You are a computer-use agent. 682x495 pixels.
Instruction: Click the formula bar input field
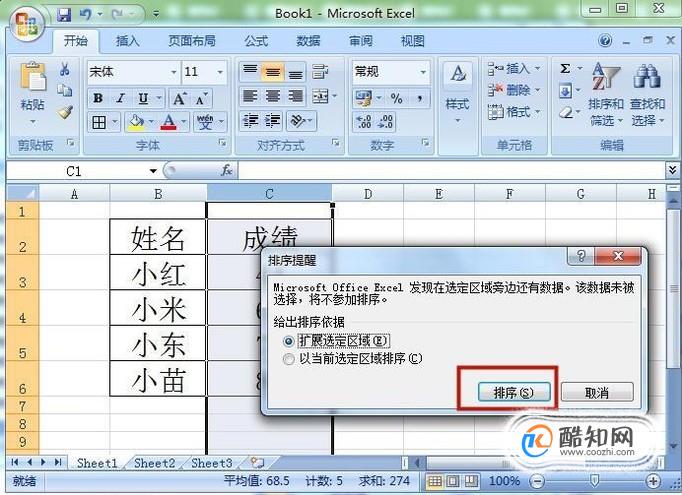pos(451,171)
